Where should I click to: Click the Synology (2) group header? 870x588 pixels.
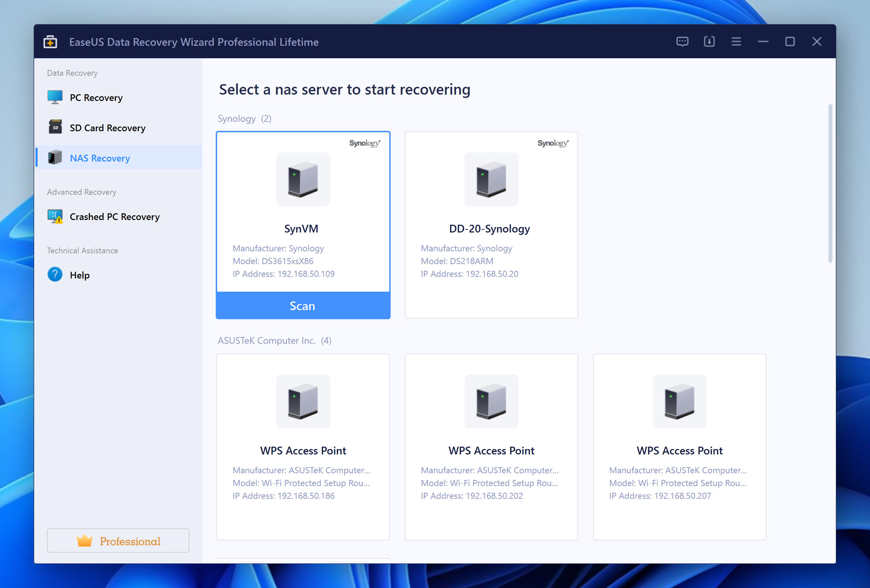(x=245, y=119)
